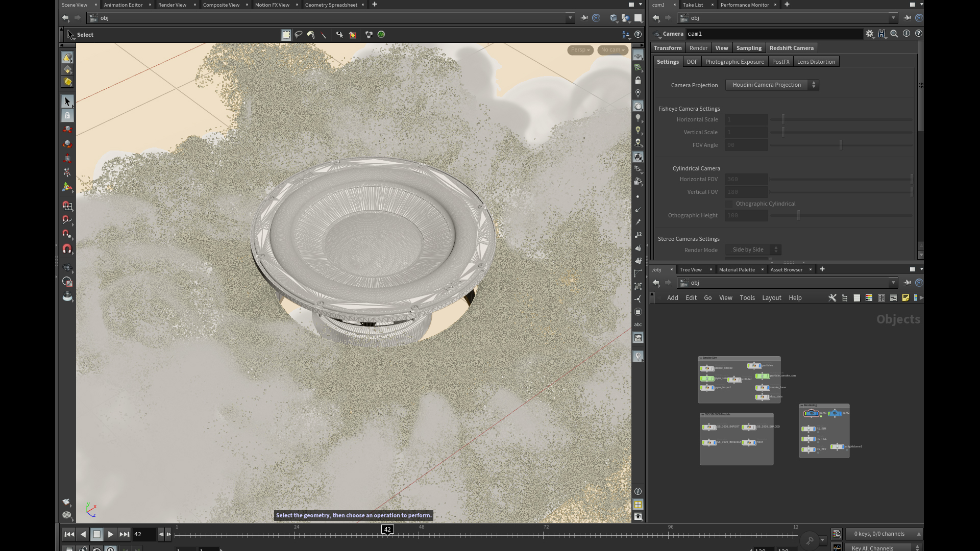Image resolution: width=980 pixels, height=551 pixels.
Task: Click the cam2 camera node
Action: tap(835, 413)
